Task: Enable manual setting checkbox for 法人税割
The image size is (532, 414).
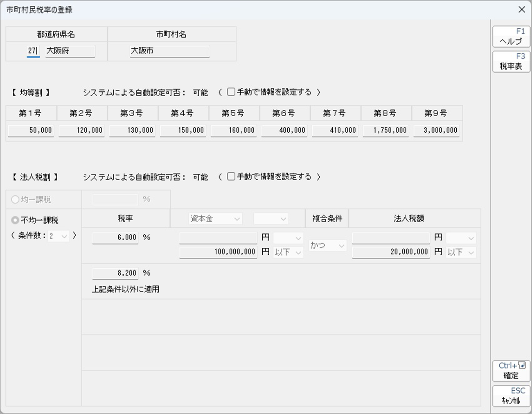Action: click(231, 176)
